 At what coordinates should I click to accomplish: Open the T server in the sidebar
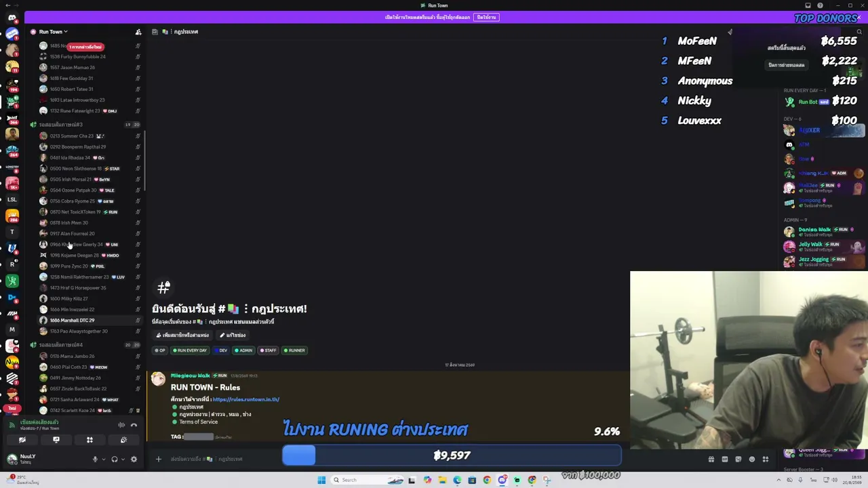point(12,232)
